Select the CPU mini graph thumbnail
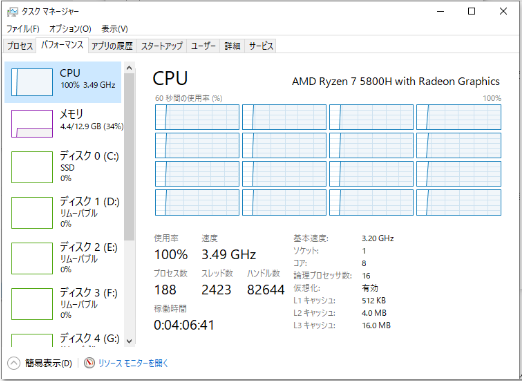 point(32,82)
